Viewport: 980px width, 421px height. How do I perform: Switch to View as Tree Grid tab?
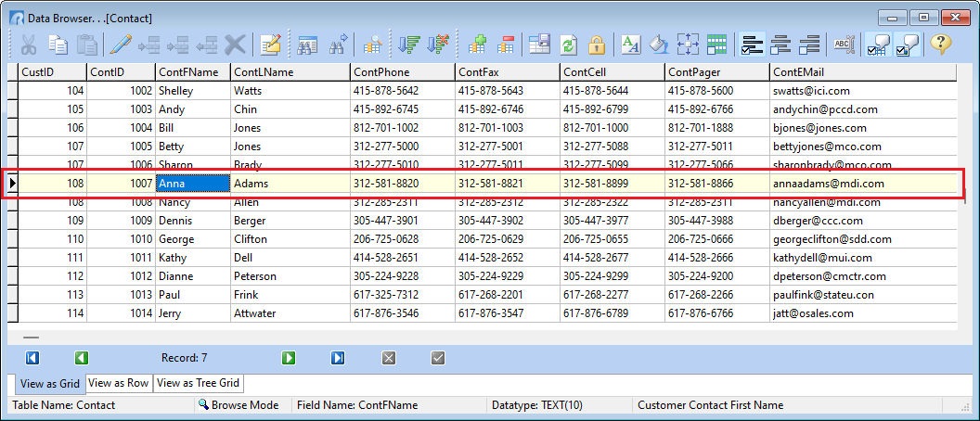(198, 383)
